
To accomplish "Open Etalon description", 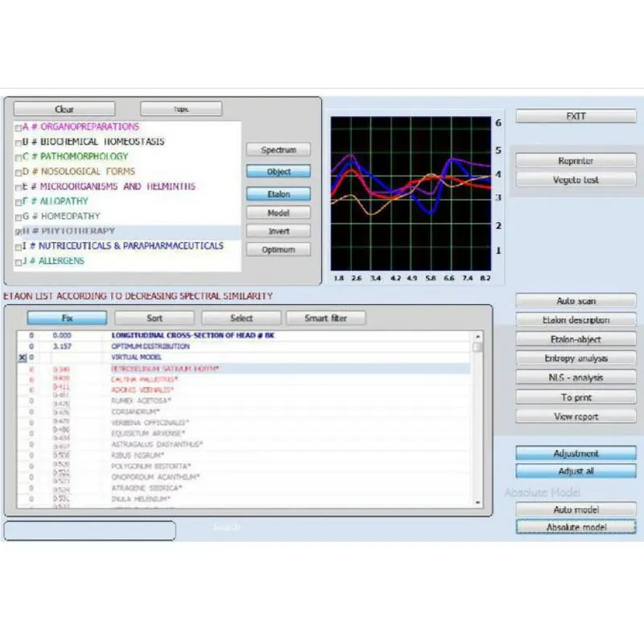I will click(576, 320).
